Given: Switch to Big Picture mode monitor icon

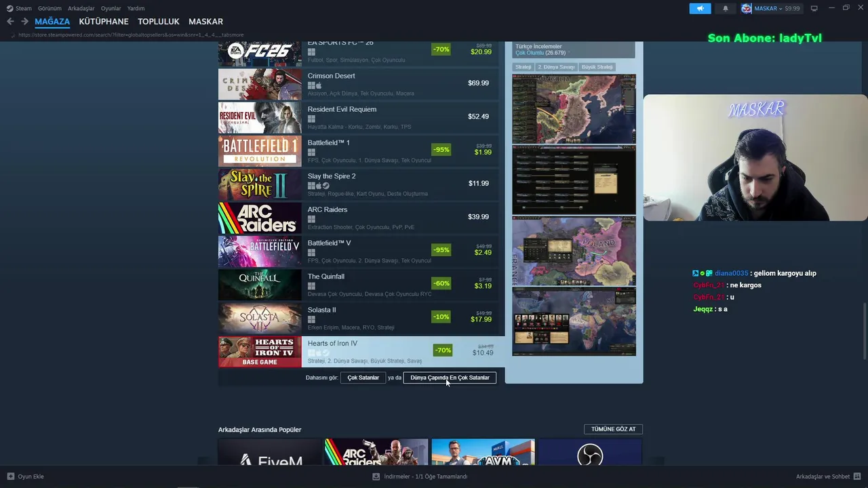Looking at the screenshot, I should click(814, 8).
